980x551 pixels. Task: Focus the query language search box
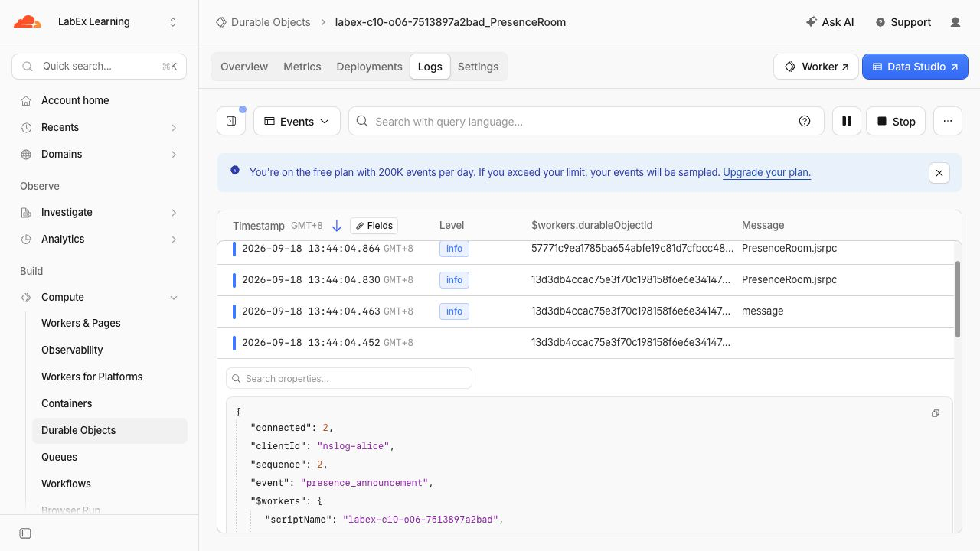(x=586, y=121)
